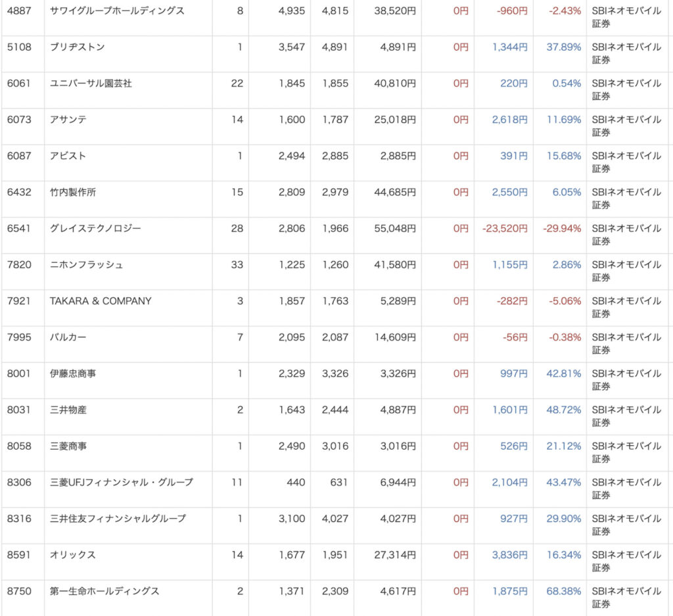The width and height of the screenshot is (673, 616).
Task: Click gain percentage 68.38%
Action: [x=563, y=591]
